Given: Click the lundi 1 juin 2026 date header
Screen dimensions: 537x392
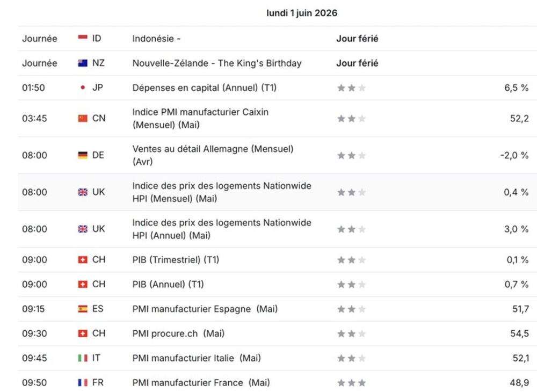Looking at the screenshot, I should (x=302, y=13).
